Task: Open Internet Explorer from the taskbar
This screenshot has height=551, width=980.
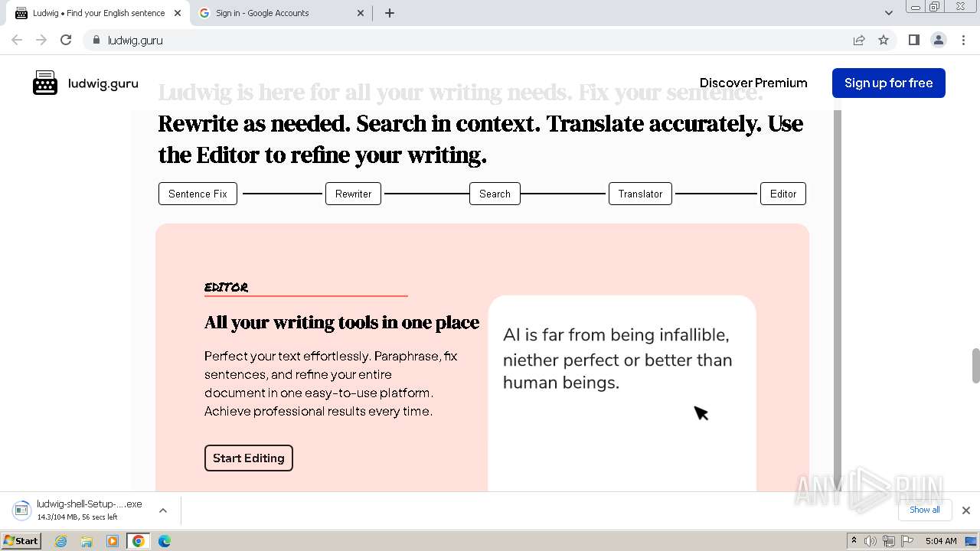Action: [x=61, y=541]
